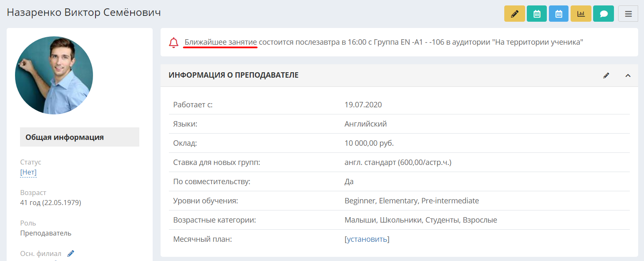The width and height of the screenshot is (644, 261).
Task: Click the teacher name Назаренко Виктор Семёнович
Action: click(x=84, y=13)
